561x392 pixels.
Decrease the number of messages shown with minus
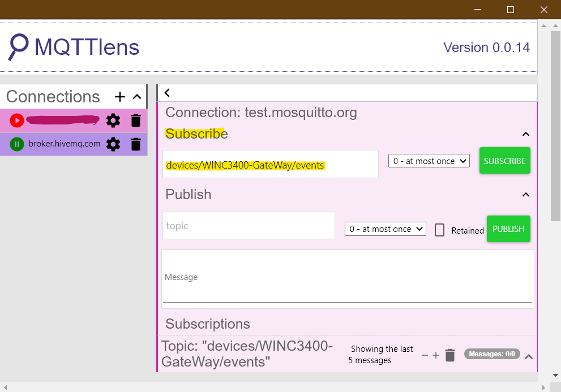(425, 355)
